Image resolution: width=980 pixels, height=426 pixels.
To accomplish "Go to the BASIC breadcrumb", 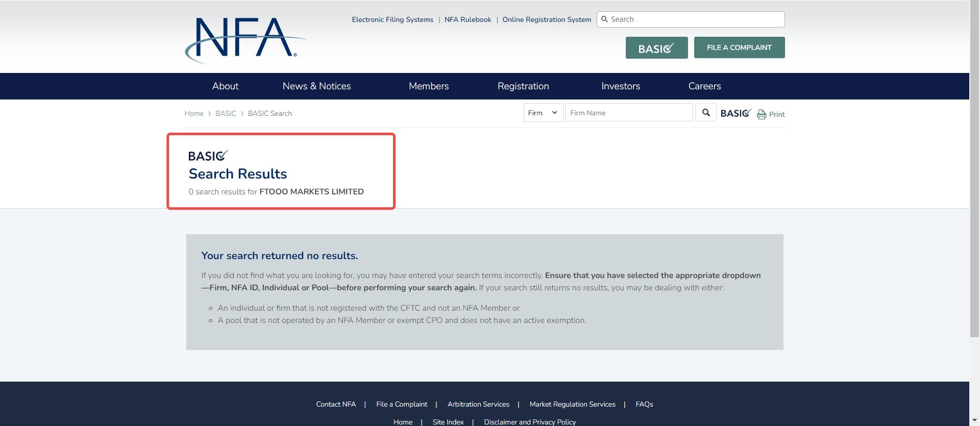I will pyautogui.click(x=226, y=113).
